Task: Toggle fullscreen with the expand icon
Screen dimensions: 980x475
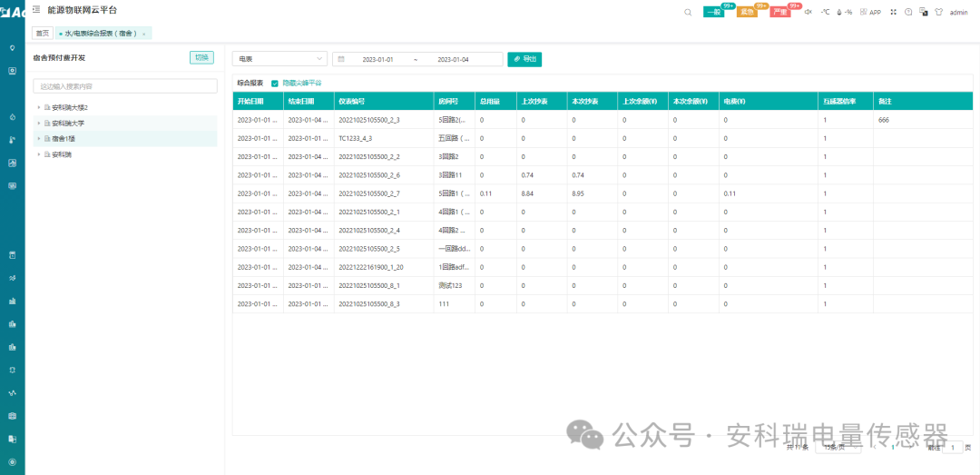Action: tap(893, 12)
